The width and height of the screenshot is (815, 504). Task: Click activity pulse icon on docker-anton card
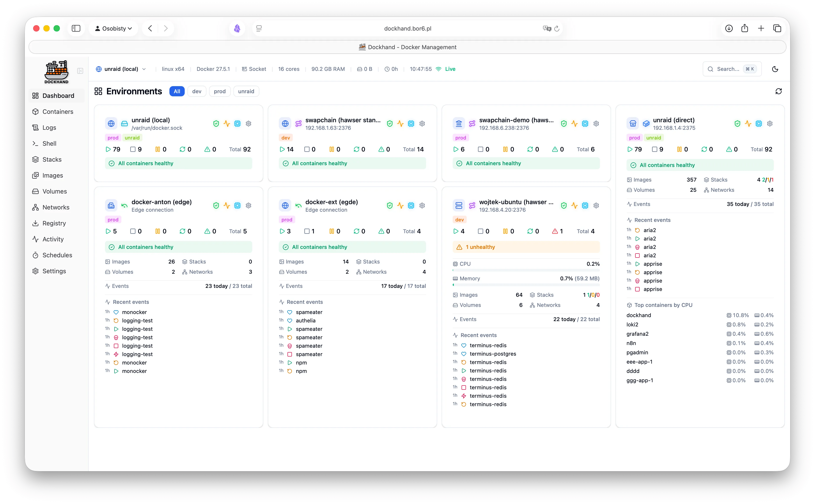click(227, 206)
